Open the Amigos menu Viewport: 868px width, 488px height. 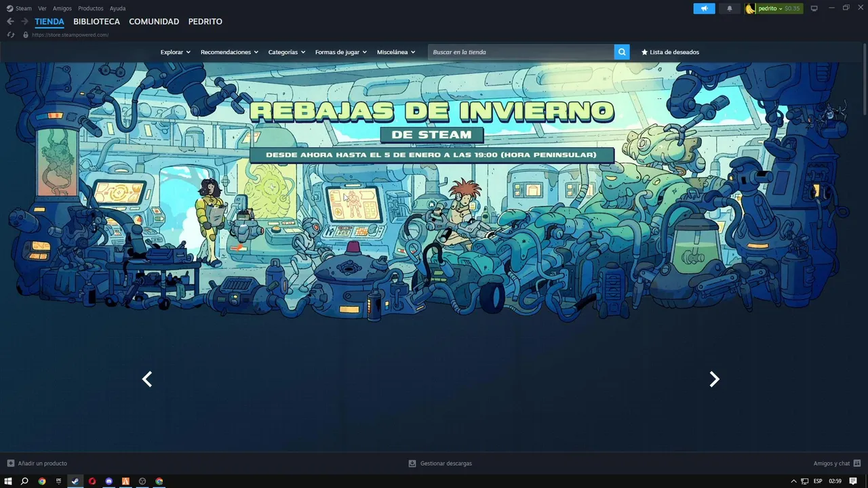tap(62, 8)
